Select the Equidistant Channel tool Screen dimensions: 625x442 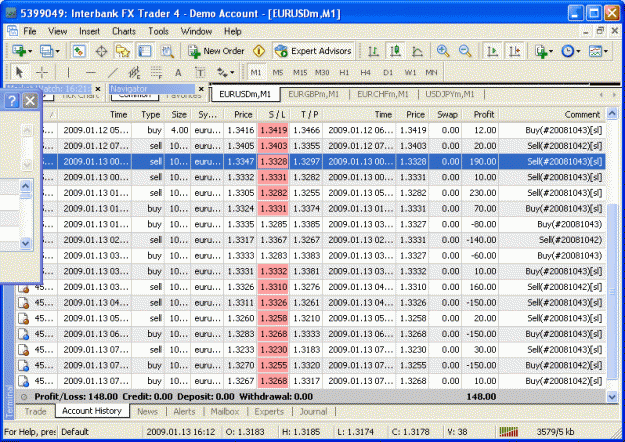[134, 73]
